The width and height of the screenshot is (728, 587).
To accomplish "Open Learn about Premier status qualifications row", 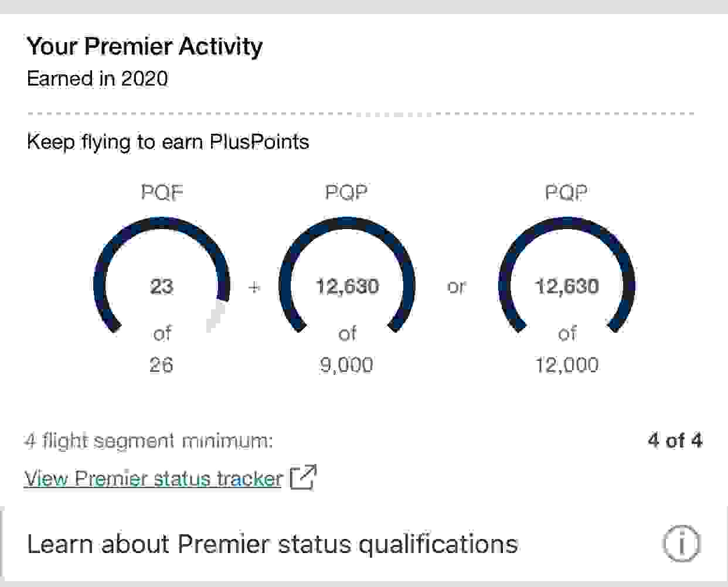I will point(273,544).
